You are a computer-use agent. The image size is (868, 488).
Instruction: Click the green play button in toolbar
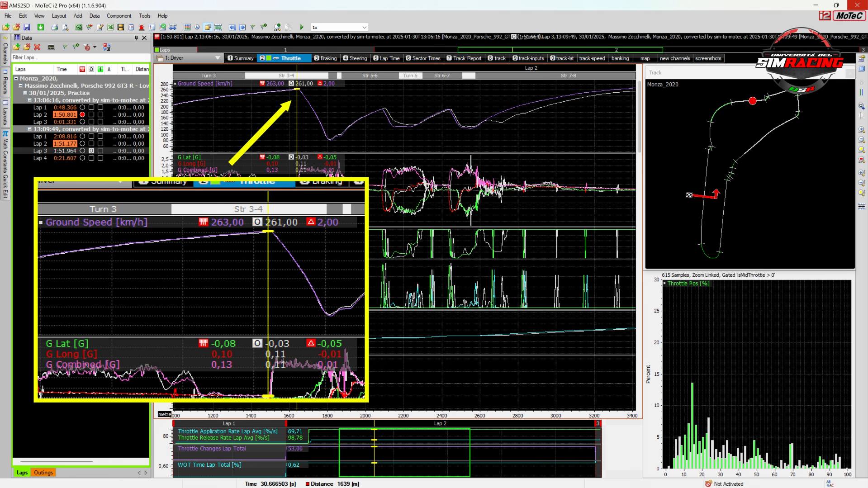click(x=302, y=27)
